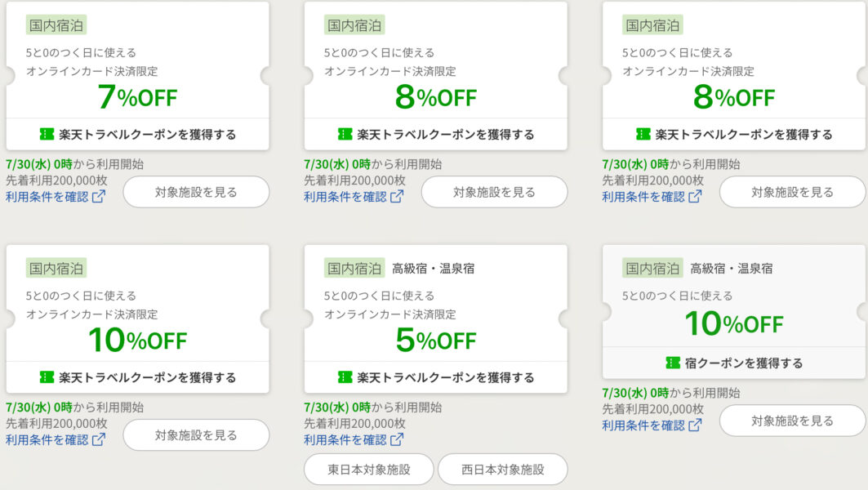View 対象施設を見る under 宿クーポン 10%OFF card

click(792, 421)
